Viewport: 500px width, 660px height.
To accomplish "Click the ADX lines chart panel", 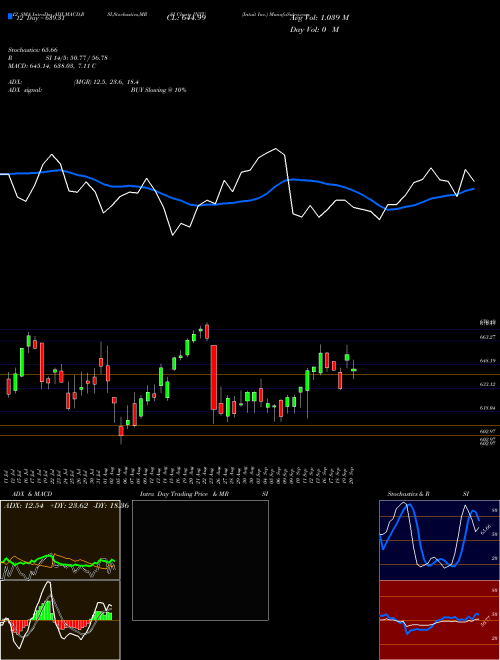I will [60, 540].
